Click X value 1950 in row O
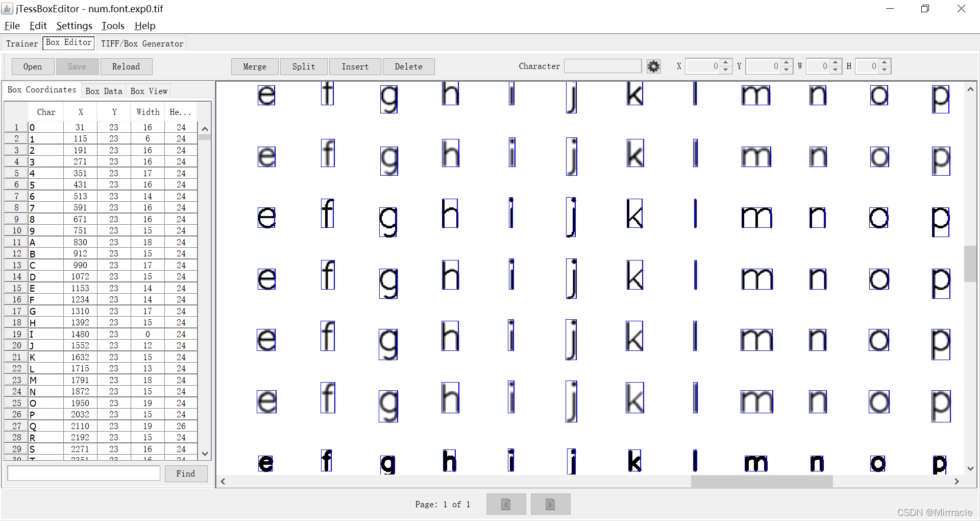Image resolution: width=980 pixels, height=521 pixels. pyautogui.click(x=80, y=403)
